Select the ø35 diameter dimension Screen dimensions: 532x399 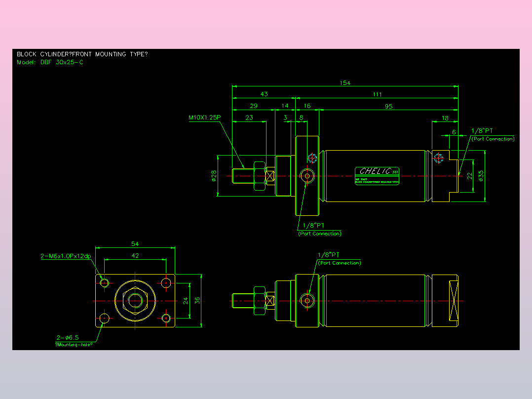point(481,176)
